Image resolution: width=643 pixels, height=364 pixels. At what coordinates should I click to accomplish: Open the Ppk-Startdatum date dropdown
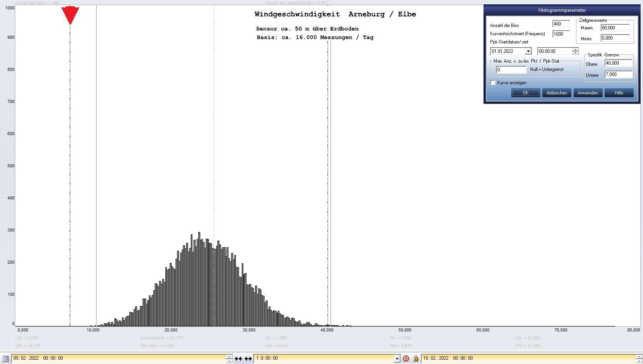point(528,51)
